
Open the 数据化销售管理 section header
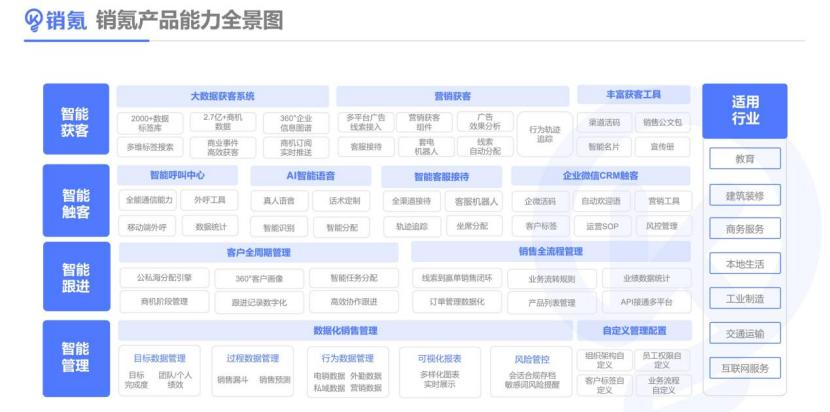click(345, 330)
